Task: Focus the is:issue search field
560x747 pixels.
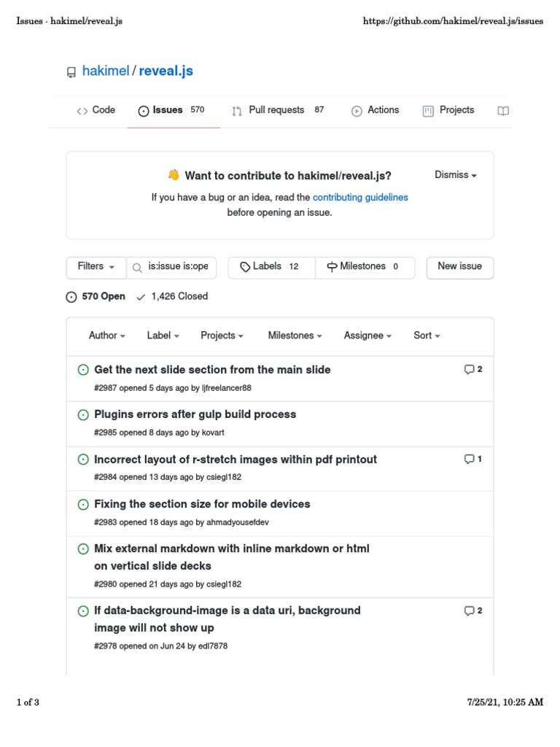Action: click(x=178, y=267)
